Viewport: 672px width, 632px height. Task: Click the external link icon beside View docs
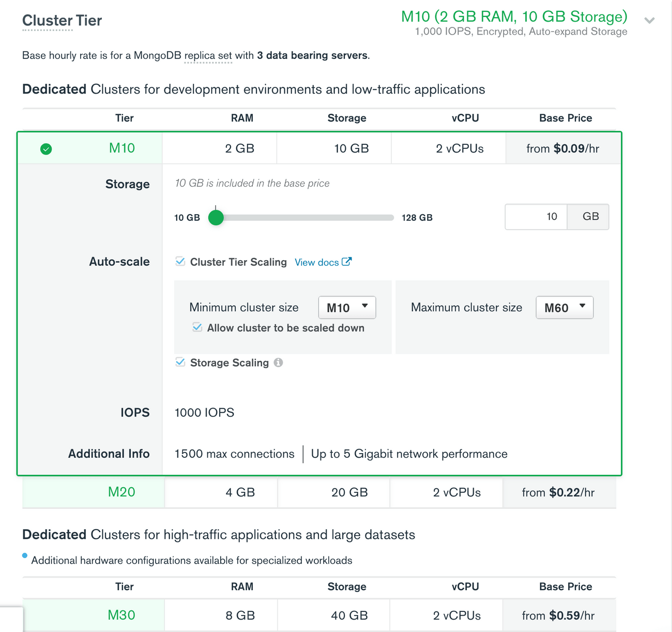point(347,262)
